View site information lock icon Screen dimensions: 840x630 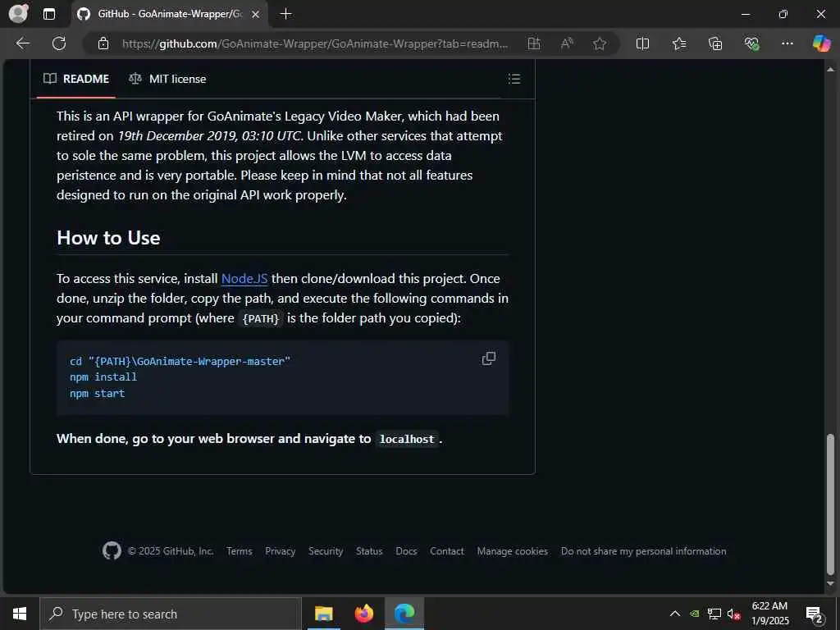(103, 43)
